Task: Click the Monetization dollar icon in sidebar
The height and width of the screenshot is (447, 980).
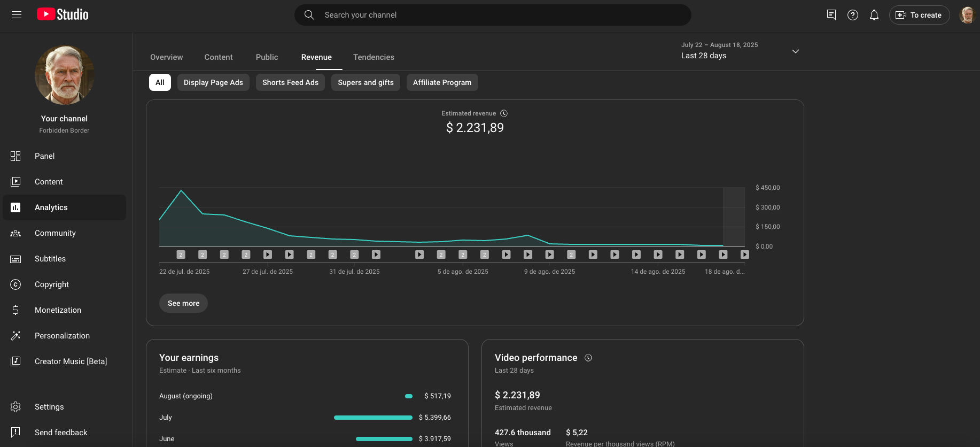Action: (x=15, y=310)
